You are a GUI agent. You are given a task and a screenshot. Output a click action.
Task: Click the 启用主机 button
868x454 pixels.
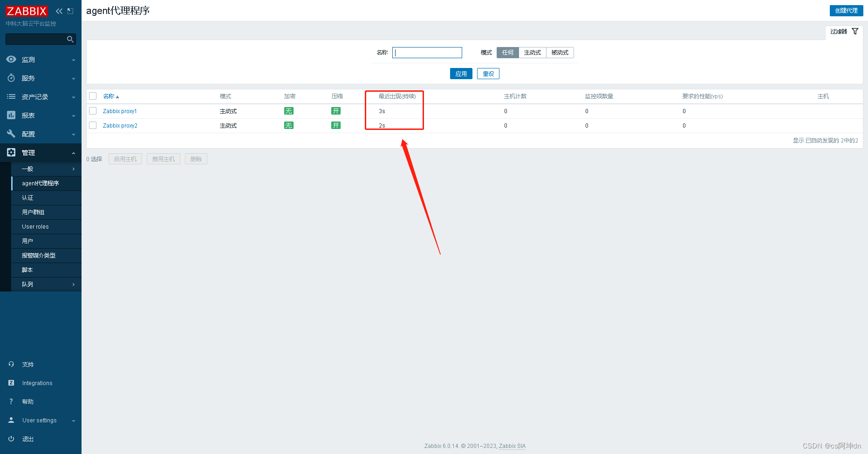125,159
